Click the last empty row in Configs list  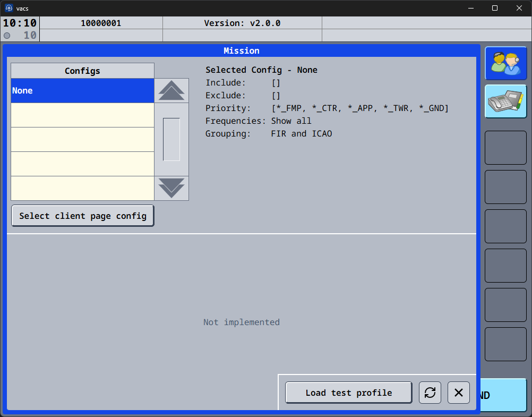(82, 188)
